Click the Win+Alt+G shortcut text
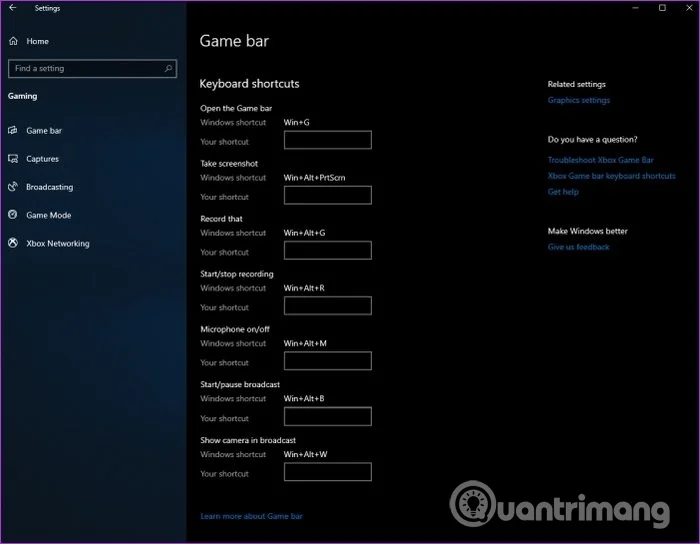700x544 pixels. click(x=304, y=233)
